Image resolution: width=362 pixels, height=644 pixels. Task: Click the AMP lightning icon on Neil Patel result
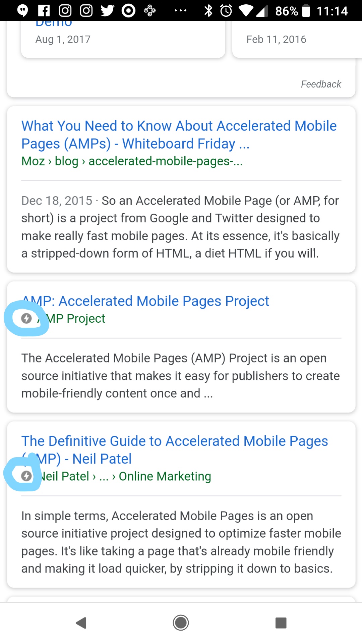27,475
